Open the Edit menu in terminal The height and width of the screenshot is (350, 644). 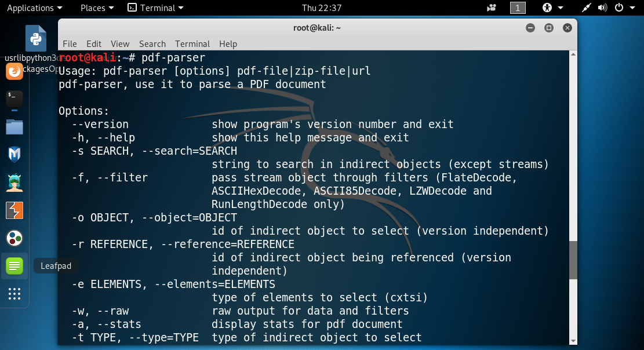pyautogui.click(x=94, y=43)
